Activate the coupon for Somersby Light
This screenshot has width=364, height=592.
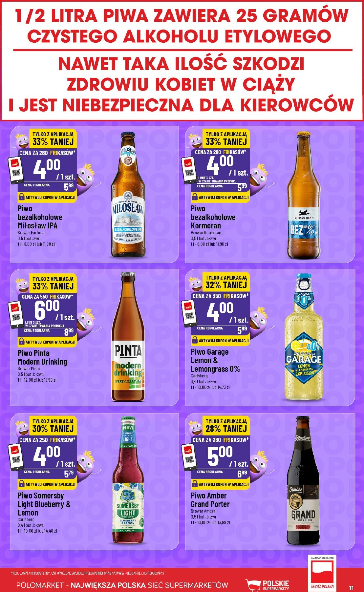47,484
